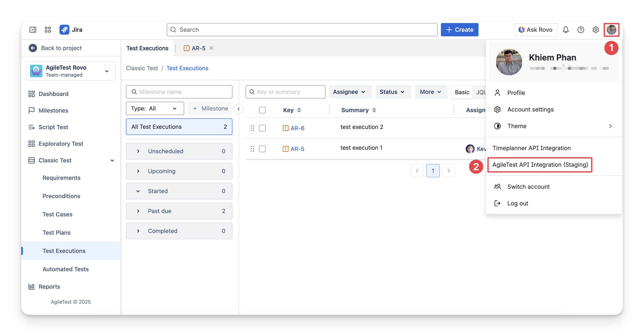The image size is (644, 336).
Task: Check the AR-6 row checkbox
Action: coord(262,128)
